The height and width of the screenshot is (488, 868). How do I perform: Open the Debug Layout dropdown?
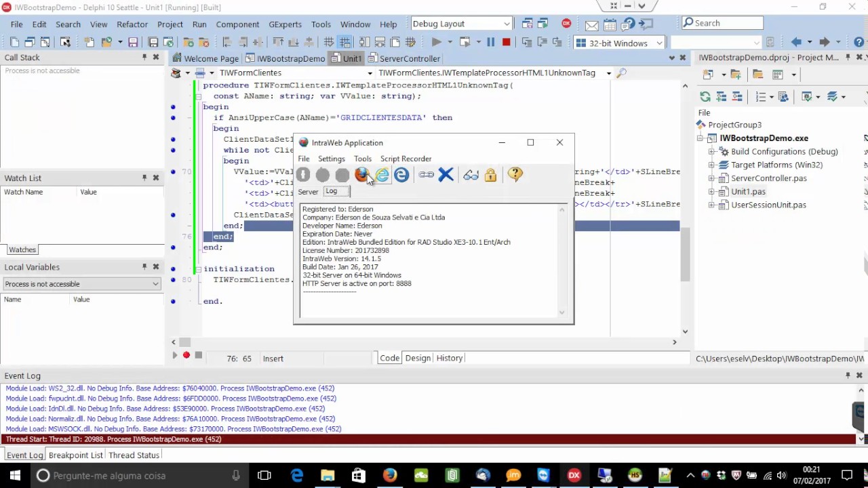506,24
